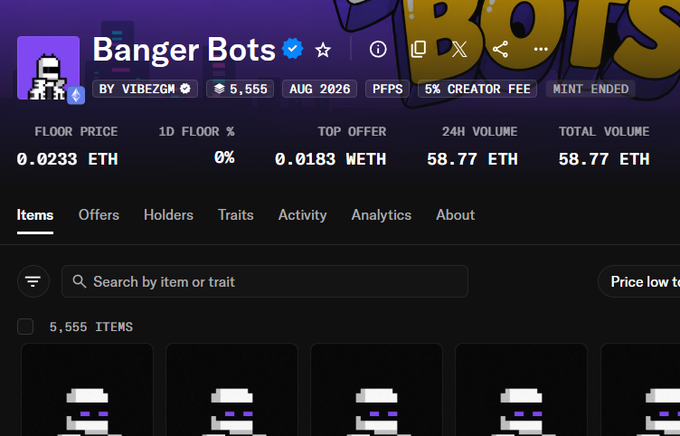Screen dimensions: 680x436
Task: Click the AUG 2026 date badge
Action: 320,89
